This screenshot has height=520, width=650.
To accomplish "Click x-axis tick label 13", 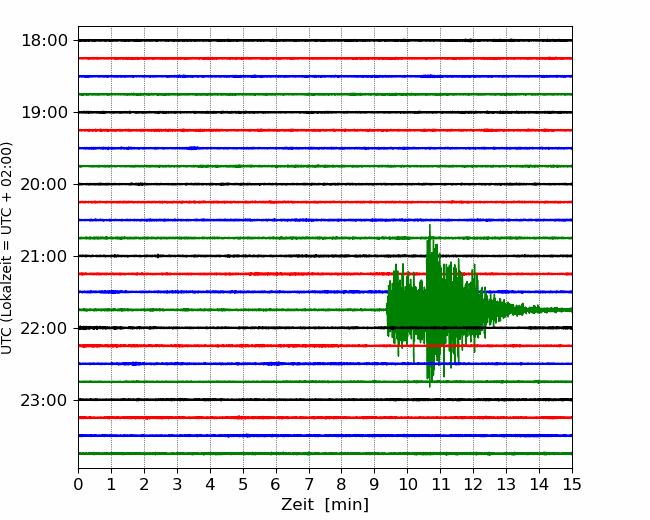I will click(507, 484).
